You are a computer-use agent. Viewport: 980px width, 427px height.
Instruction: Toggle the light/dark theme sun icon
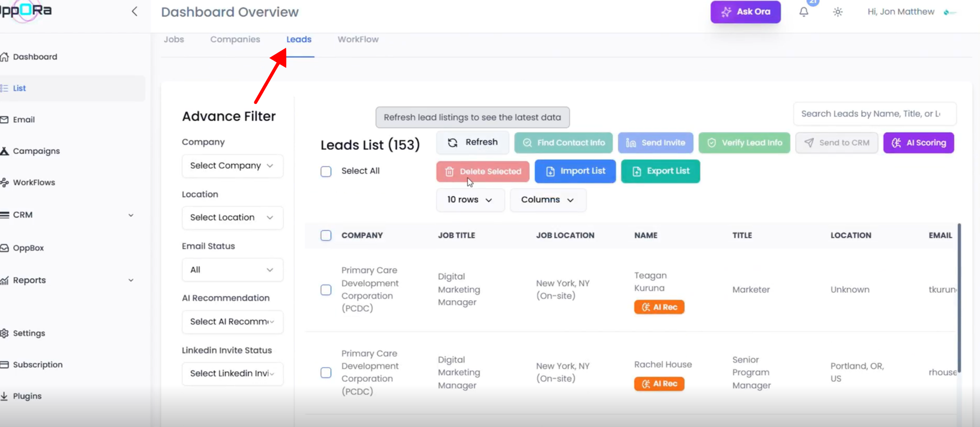tap(837, 12)
